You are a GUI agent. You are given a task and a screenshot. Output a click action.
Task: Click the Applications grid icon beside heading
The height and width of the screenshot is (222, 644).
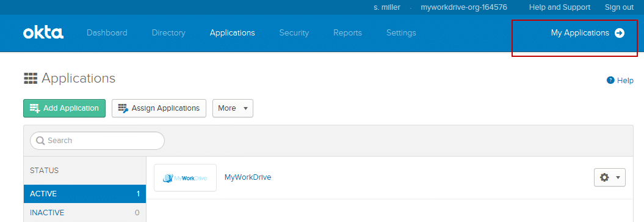coord(31,78)
